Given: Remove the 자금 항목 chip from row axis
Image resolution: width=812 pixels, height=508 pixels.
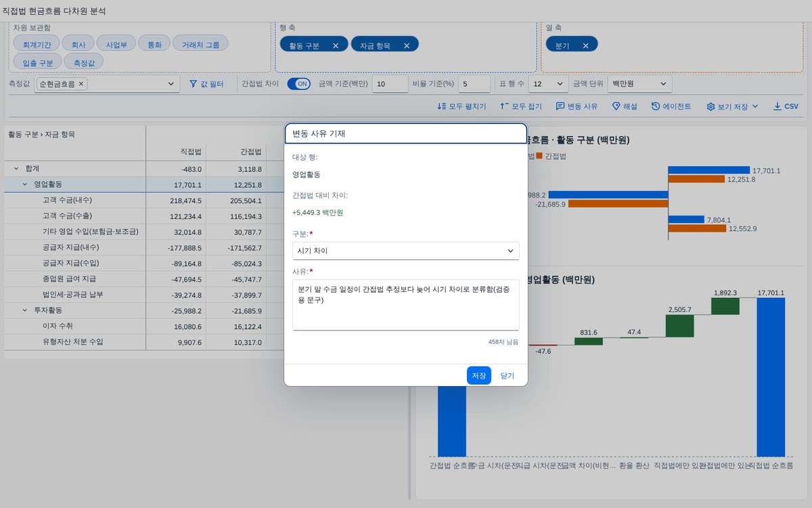Looking at the screenshot, I should (x=407, y=45).
